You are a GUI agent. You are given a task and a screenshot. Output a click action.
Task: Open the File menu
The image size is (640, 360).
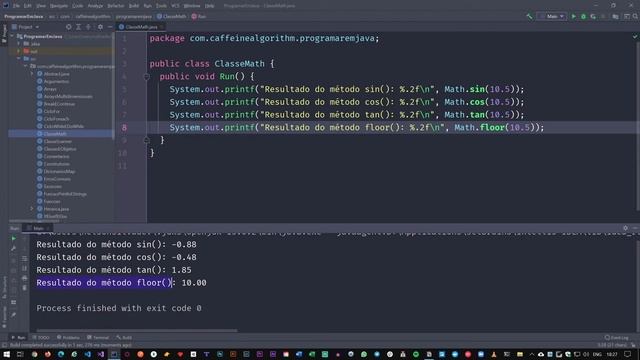pyautogui.click(x=16, y=6)
